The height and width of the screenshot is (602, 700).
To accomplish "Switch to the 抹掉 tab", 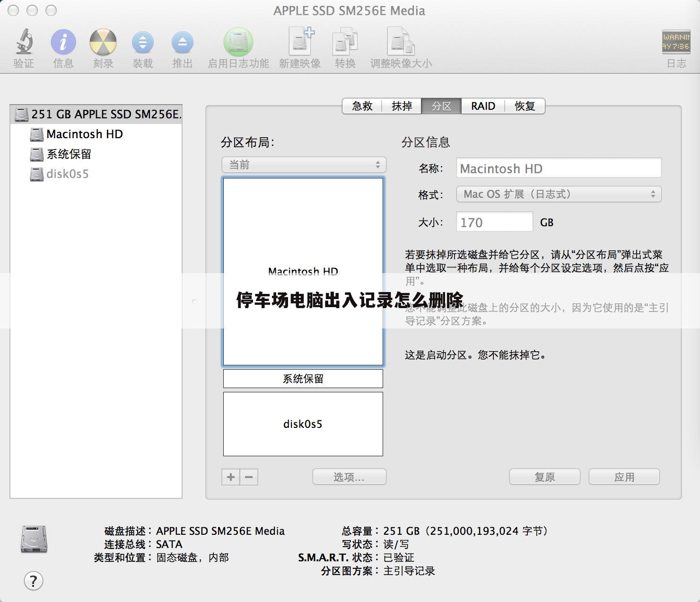I will (x=402, y=106).
